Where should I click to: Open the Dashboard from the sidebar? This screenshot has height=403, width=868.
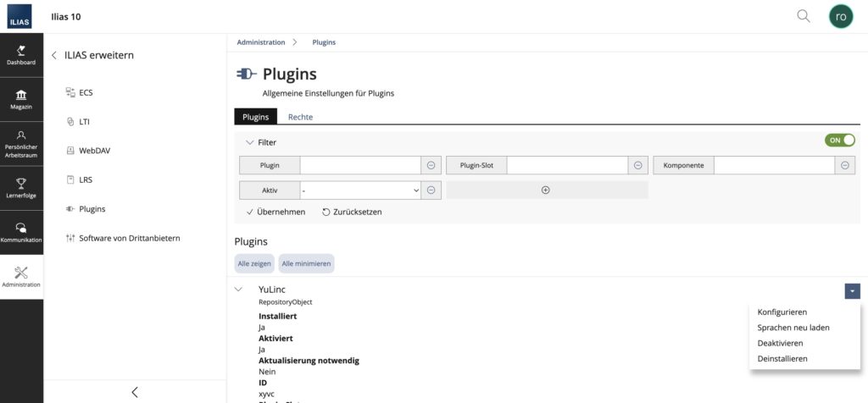21,54
